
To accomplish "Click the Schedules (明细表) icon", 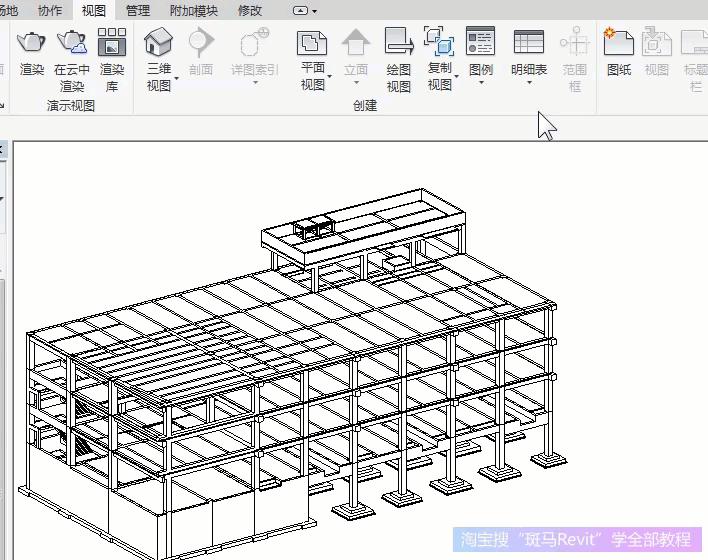I will (x=529, y=43).
